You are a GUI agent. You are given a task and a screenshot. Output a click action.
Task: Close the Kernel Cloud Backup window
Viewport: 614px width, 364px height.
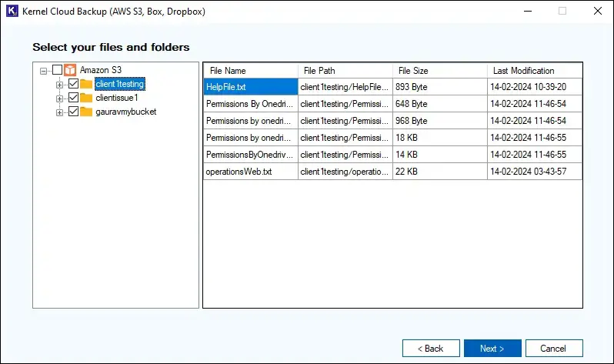point(598,11)
